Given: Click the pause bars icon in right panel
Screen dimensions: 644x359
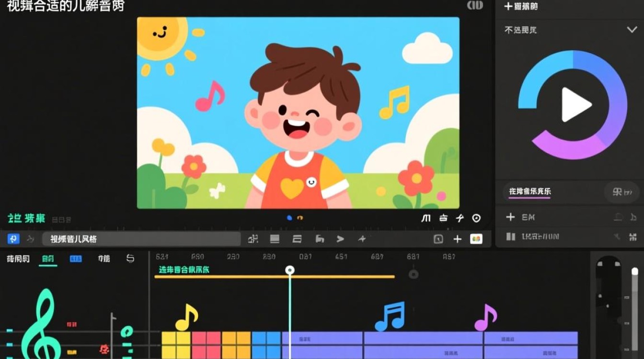Looking at the screenshot, I should coord(511,236).
